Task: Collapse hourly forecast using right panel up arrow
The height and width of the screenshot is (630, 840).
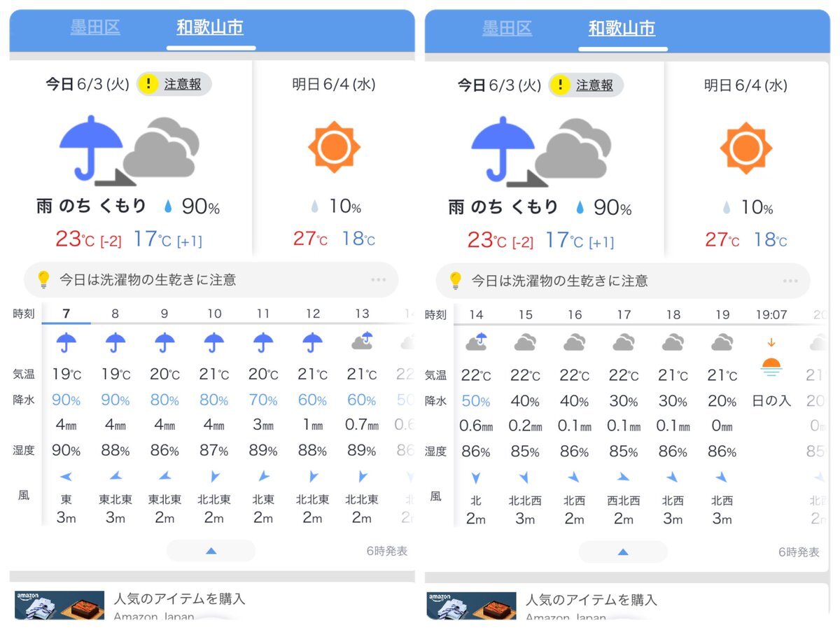Action: coord(622,552)
